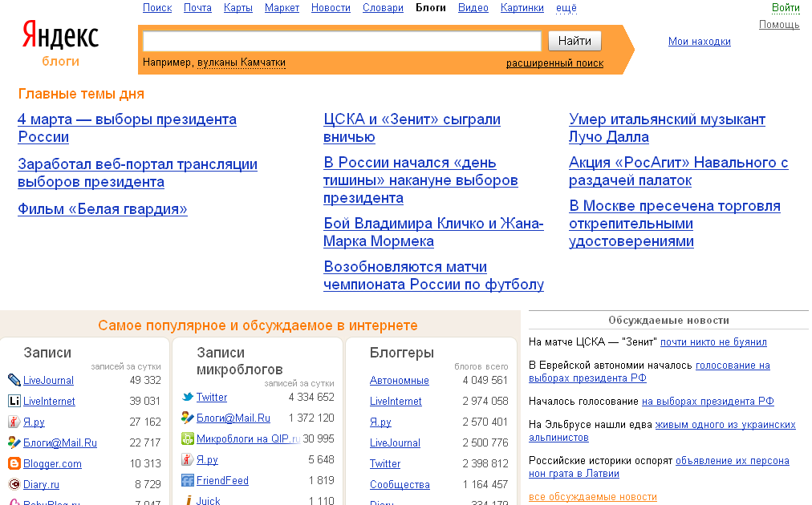Expand the 'ещё' services dropdown
The height and width of the screenshot is (505, 812).
[x=566, y=8]
